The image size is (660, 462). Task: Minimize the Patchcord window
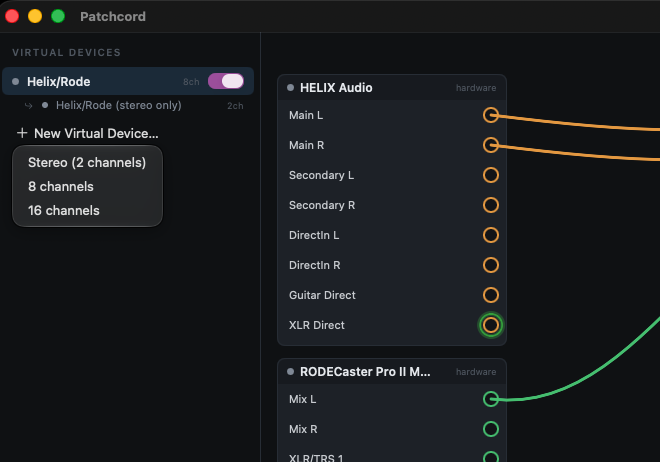click(35, 16)
